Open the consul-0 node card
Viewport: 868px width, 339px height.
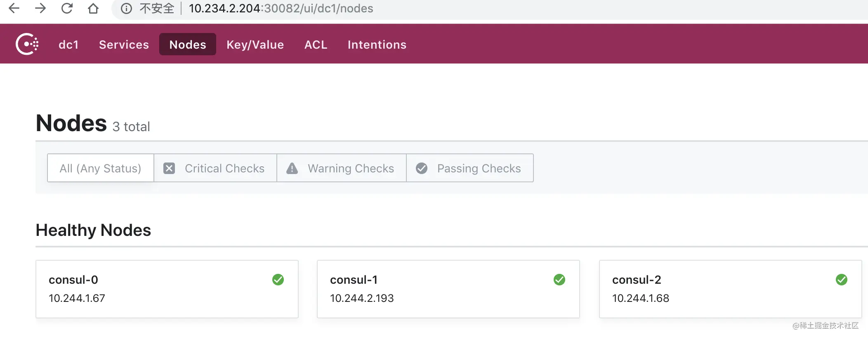(x=167, y=289)
